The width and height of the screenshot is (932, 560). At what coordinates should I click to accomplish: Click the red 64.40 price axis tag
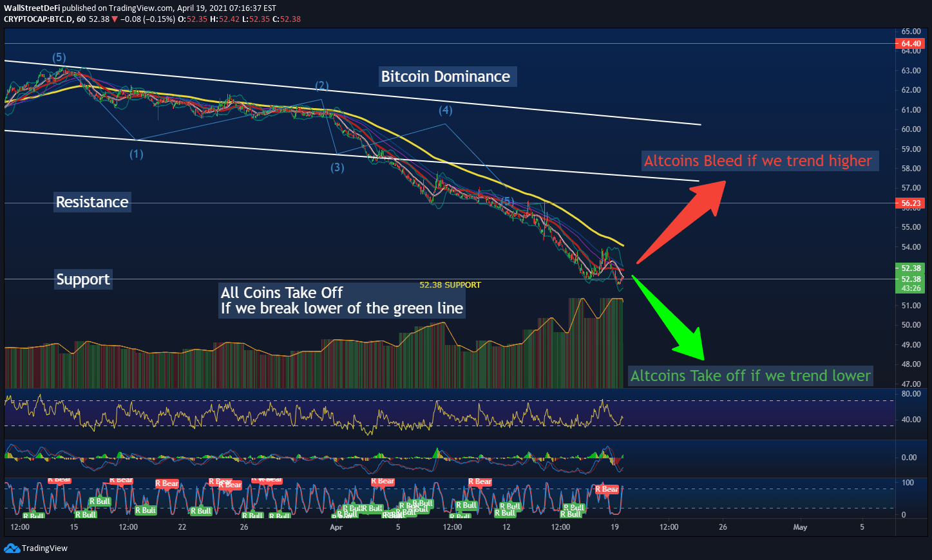(x=911, y=44)
